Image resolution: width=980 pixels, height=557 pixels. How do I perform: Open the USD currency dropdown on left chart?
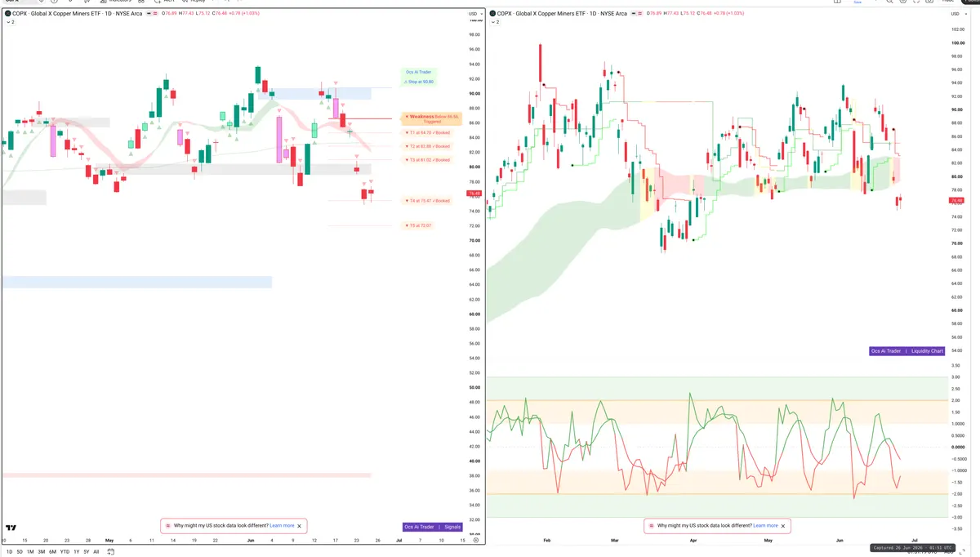pos(474,14)
